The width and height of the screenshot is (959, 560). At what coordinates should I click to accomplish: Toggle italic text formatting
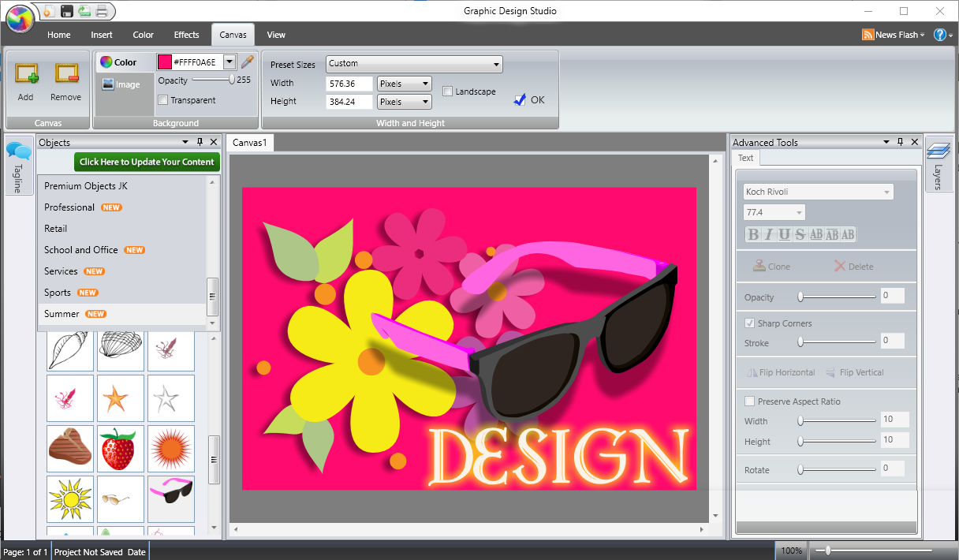point(769,234)
